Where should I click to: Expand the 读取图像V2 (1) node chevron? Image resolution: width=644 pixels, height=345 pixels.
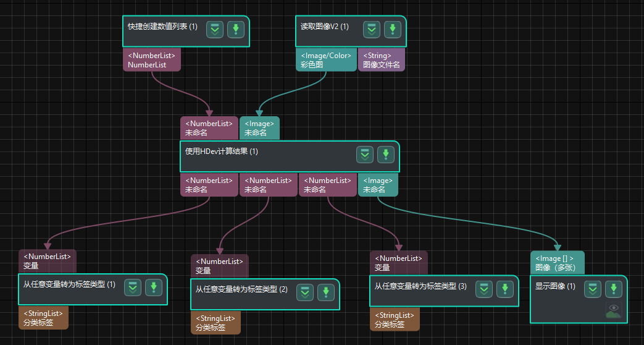pos(372,29)
